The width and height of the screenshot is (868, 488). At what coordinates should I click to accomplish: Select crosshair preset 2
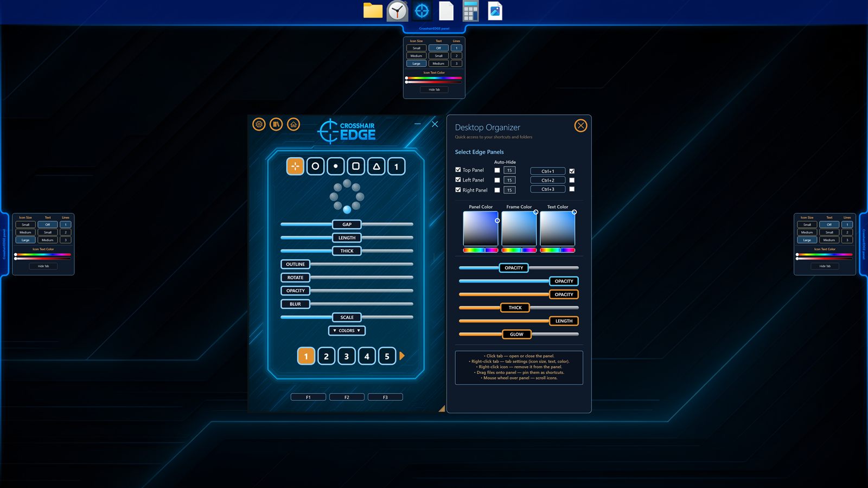[326, 356]
